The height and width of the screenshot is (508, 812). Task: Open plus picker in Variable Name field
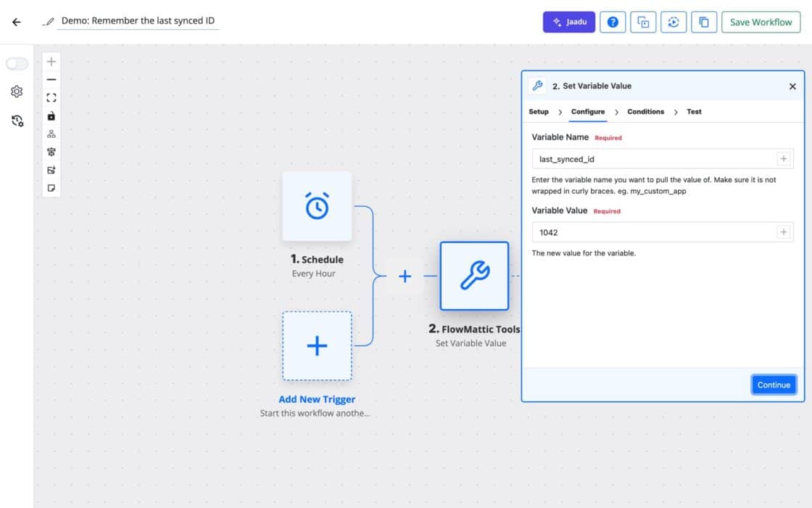point(784,159)
